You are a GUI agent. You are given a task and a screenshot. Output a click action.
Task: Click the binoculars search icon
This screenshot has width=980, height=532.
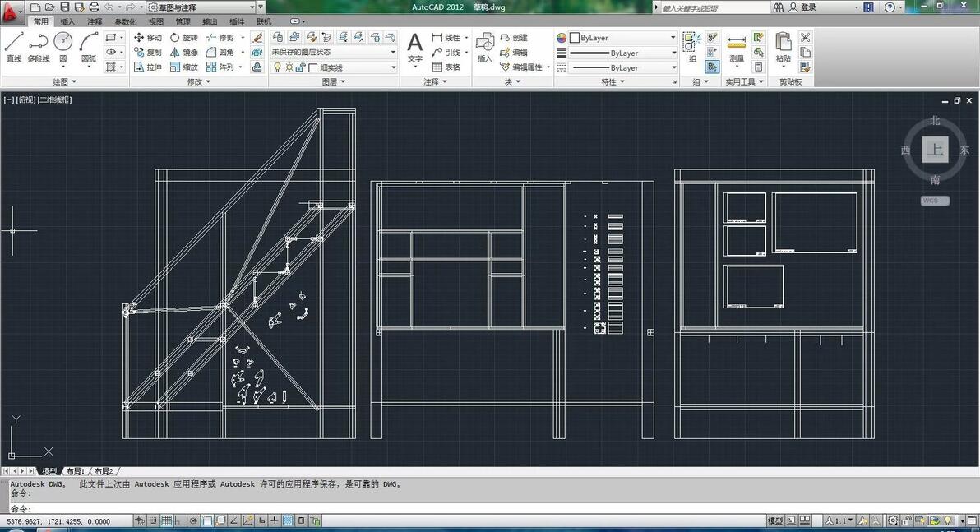[778, 7]
